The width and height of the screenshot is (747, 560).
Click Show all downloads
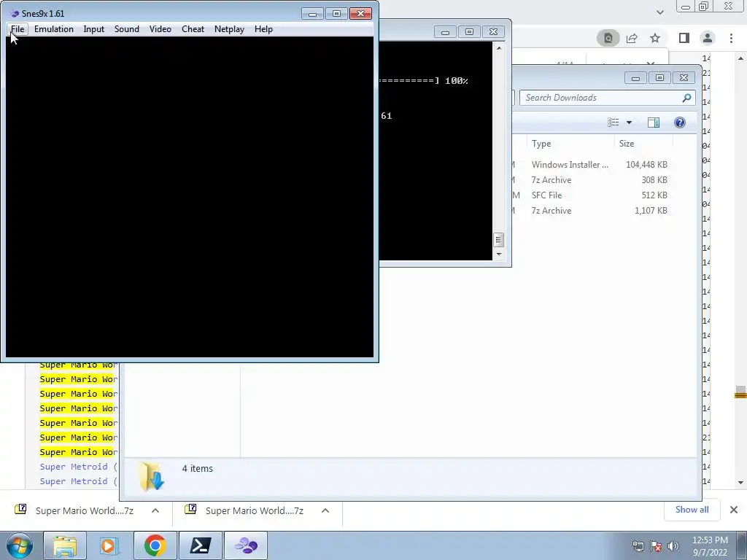point(692,510)
